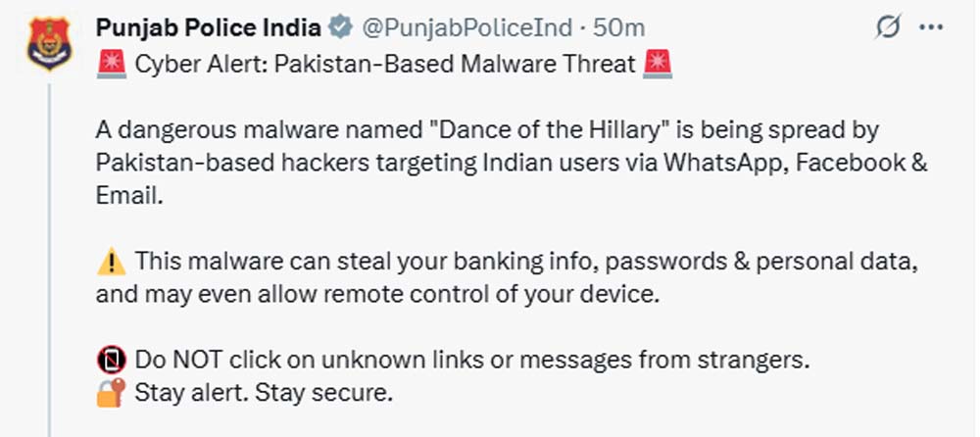Click the Grok explain icon
This screenshot has width=980, height=437.
(x=887, y=28)
